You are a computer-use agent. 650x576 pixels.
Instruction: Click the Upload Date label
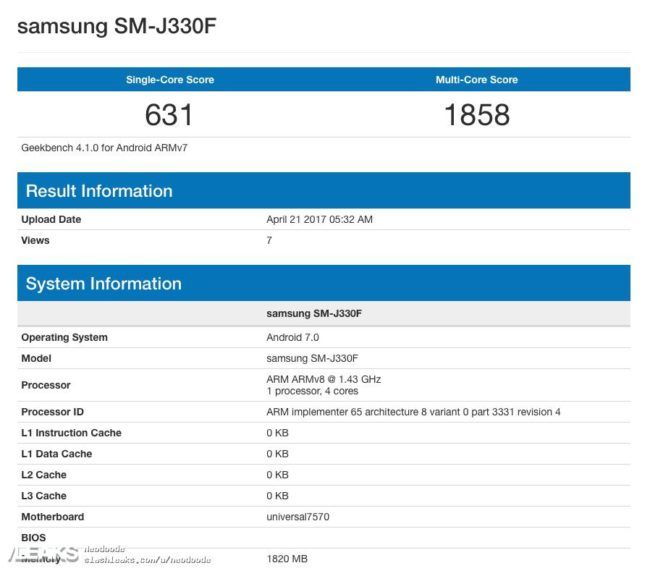pyautogui.click(x=51, y=219)
